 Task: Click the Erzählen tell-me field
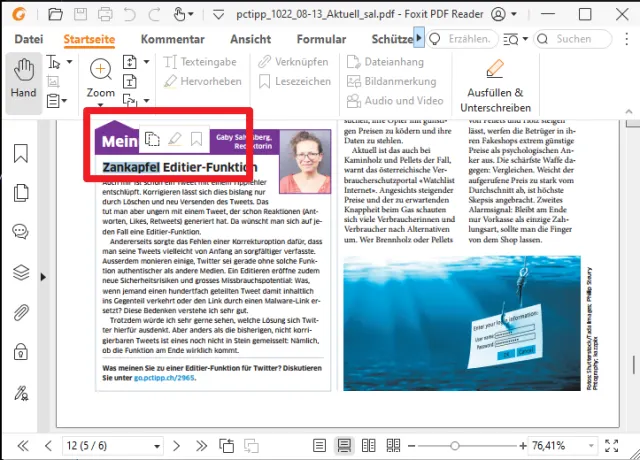(x=462, y=39)
